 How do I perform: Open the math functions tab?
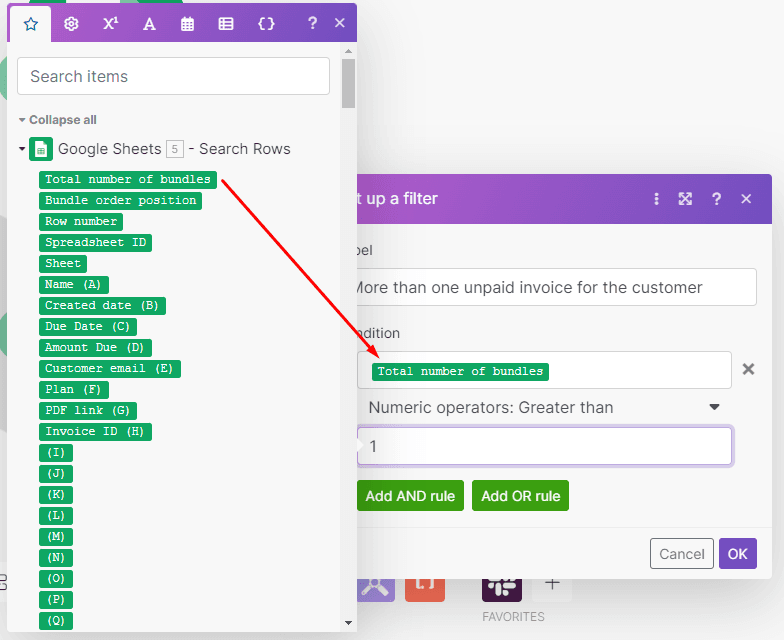pos(110,24)
